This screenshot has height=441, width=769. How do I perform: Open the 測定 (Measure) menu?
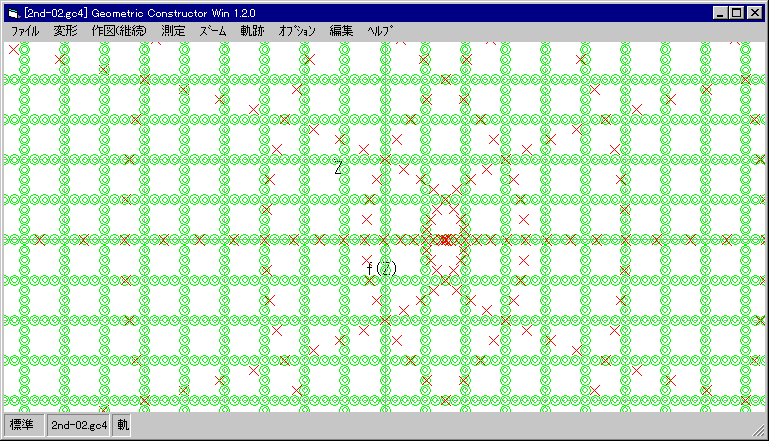click(173, 31)
